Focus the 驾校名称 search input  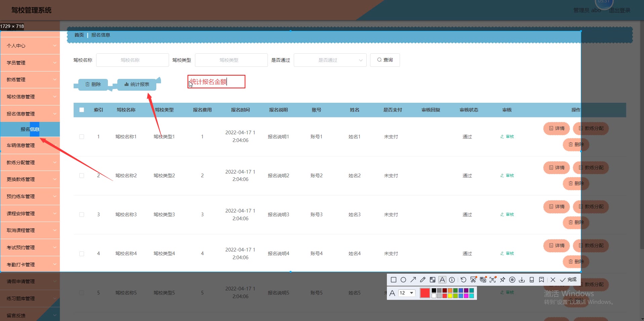pyautogui.click(x=132, y=60)
